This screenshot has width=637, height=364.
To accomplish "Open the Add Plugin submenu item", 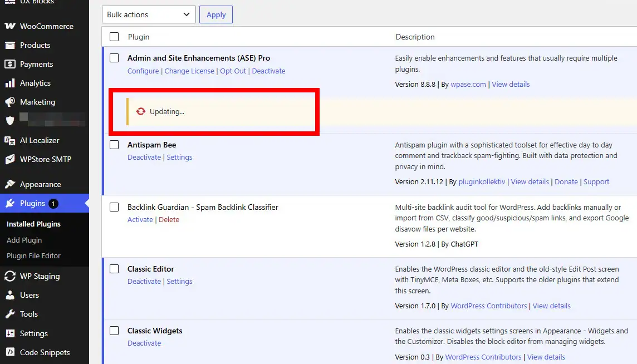I will pyautogui.click(x=24, y=240).
